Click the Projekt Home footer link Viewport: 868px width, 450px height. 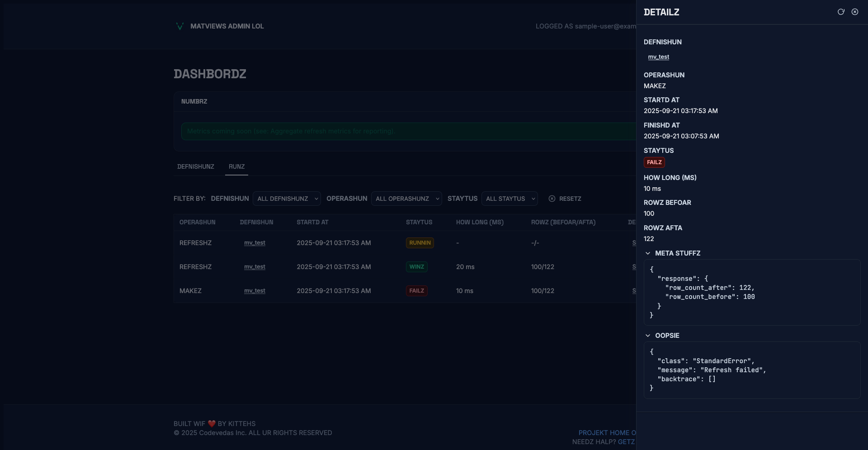click(x=606, y=433)
